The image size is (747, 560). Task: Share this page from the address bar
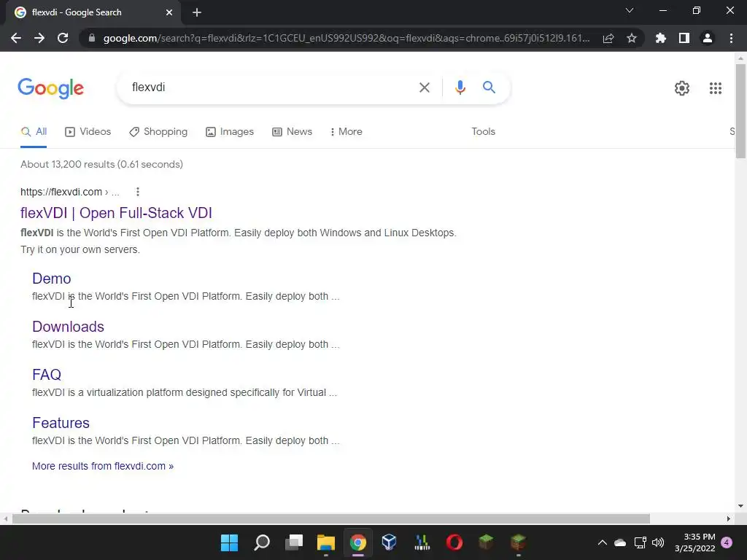click(608, 38)
